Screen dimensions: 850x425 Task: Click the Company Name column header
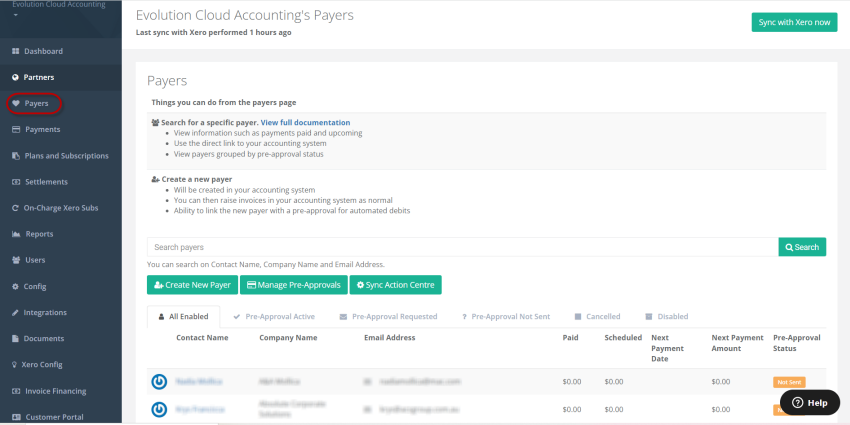(288, 338)
